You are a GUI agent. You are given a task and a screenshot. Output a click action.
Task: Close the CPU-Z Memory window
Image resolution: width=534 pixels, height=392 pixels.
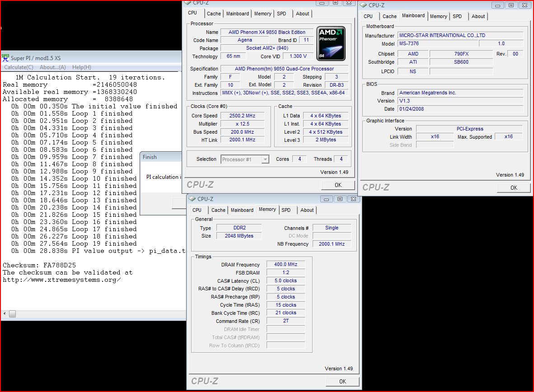(353, 199)
